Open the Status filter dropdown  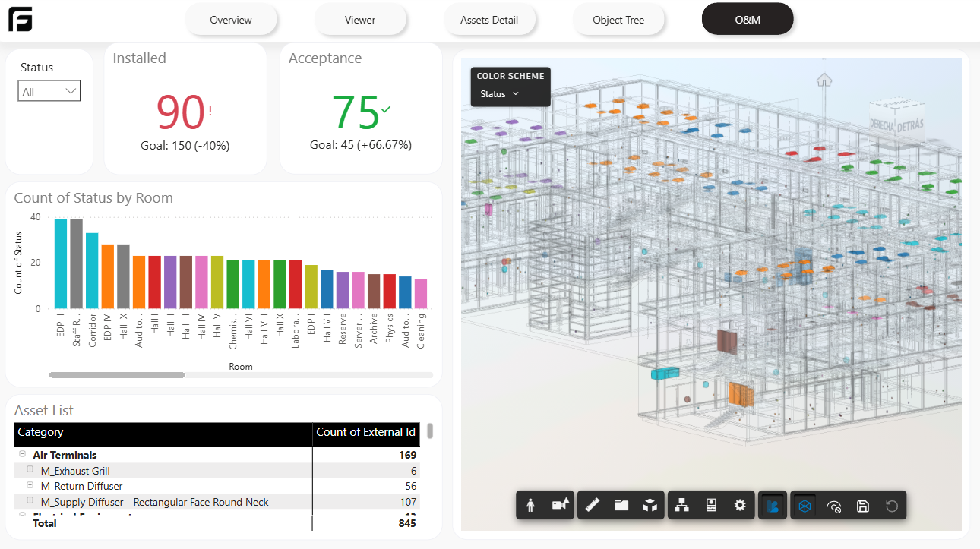48,90
